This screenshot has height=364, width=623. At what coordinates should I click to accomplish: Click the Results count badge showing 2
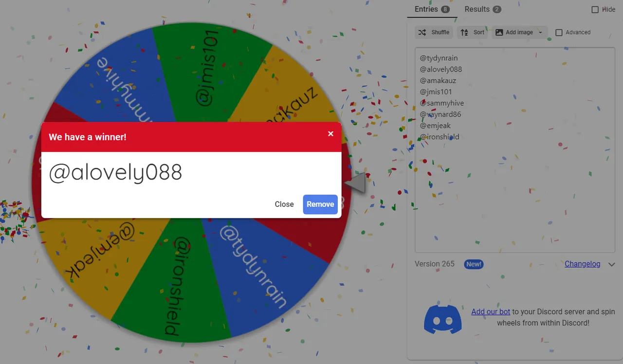tap(496, 9)
